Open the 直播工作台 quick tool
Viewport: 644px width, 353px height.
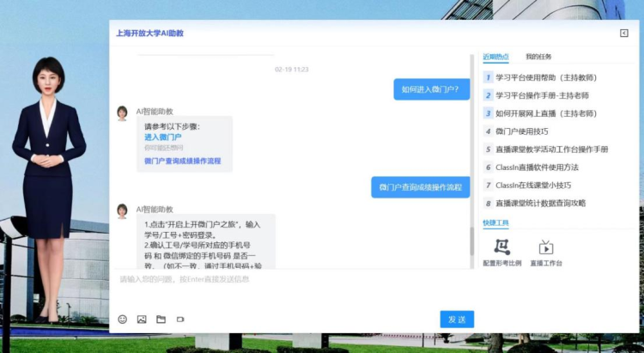click(x=546, y=252)
